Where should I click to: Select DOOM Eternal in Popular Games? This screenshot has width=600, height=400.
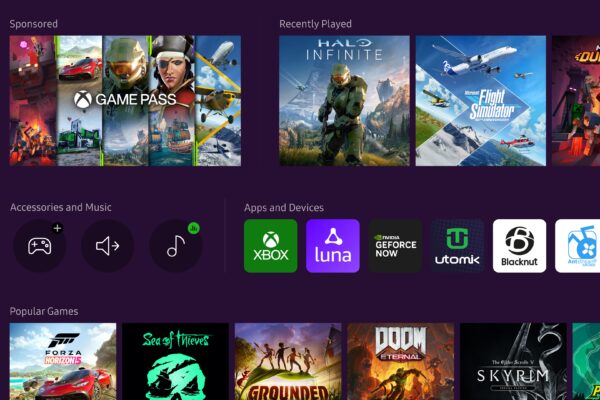click(401, 361)
